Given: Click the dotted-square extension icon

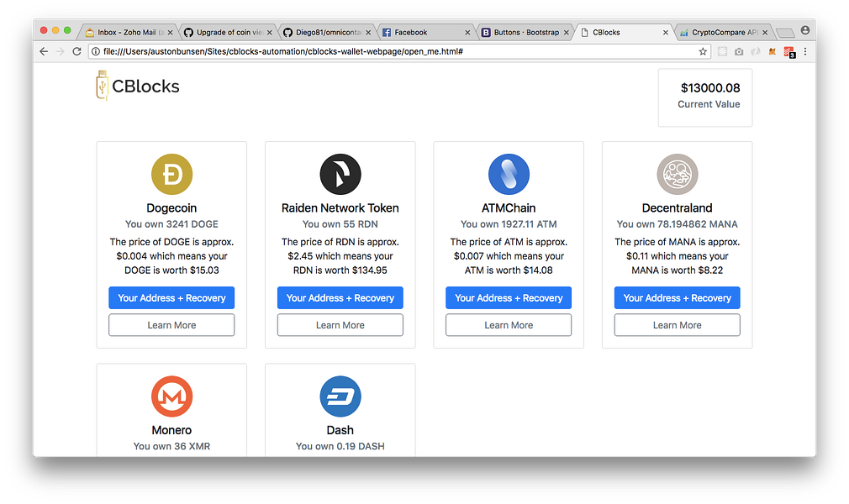Looking at the screenshot, I should point(722,51).
